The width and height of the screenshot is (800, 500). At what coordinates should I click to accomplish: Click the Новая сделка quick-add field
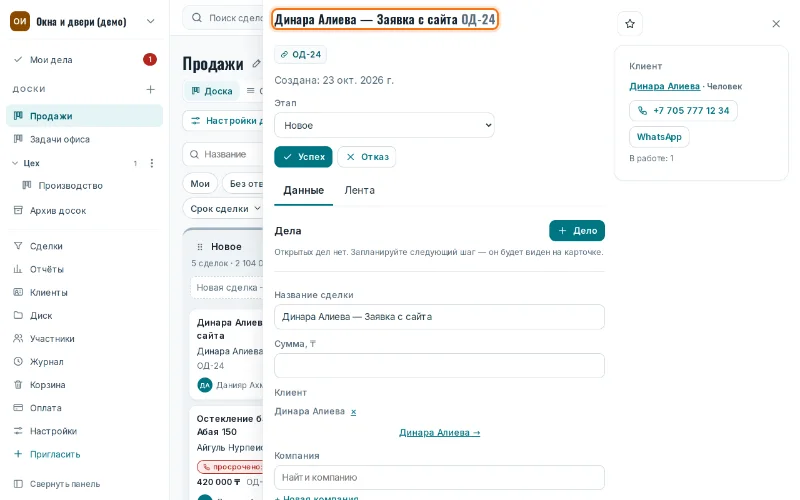[x=227, y=288]
